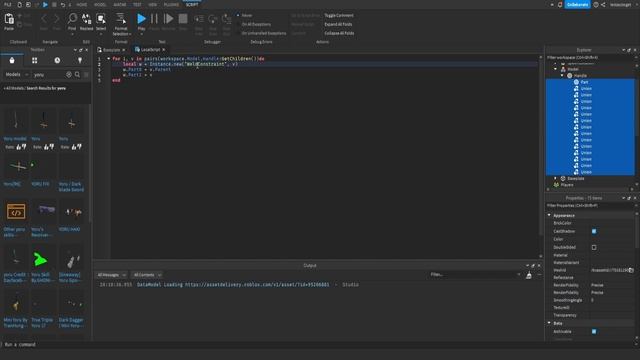Viewport: 640px width, 360px height.
Task: Toggle the DoubleSided checkbox
Action: click(x=594, y=247)
